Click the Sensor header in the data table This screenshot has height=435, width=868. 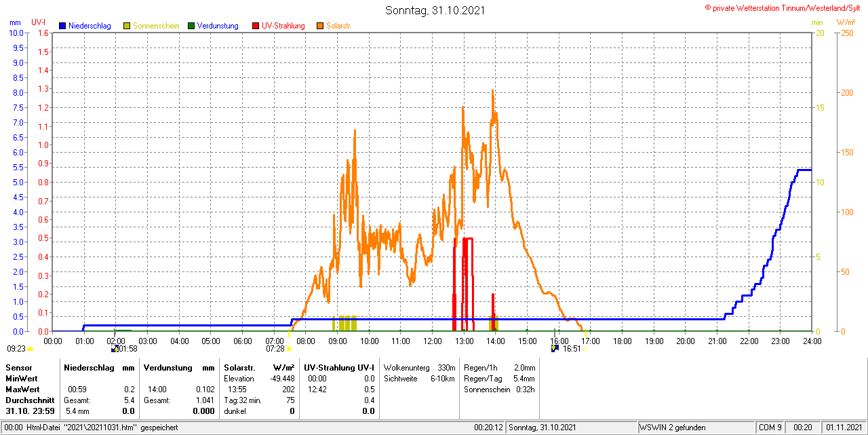pyautogui.click(x=18, y=367)
